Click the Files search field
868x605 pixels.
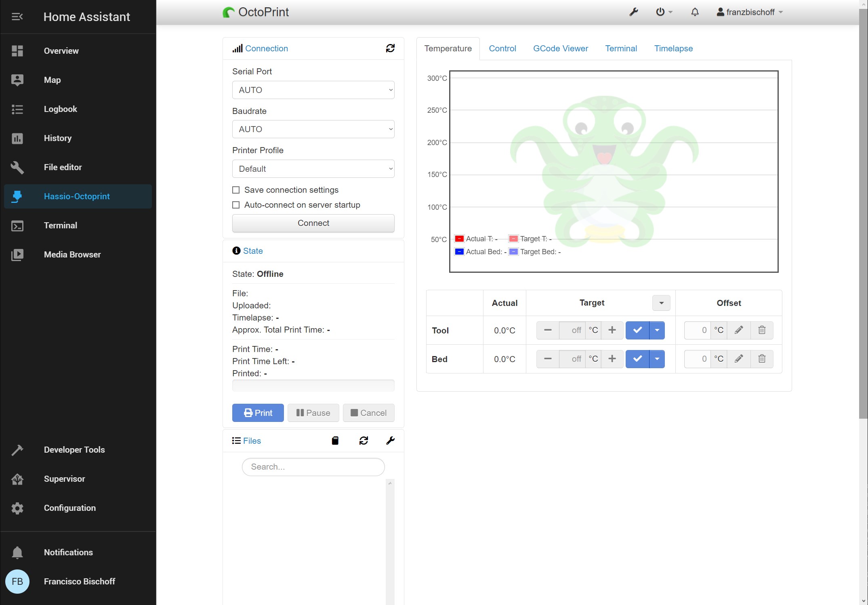(313, 467)
